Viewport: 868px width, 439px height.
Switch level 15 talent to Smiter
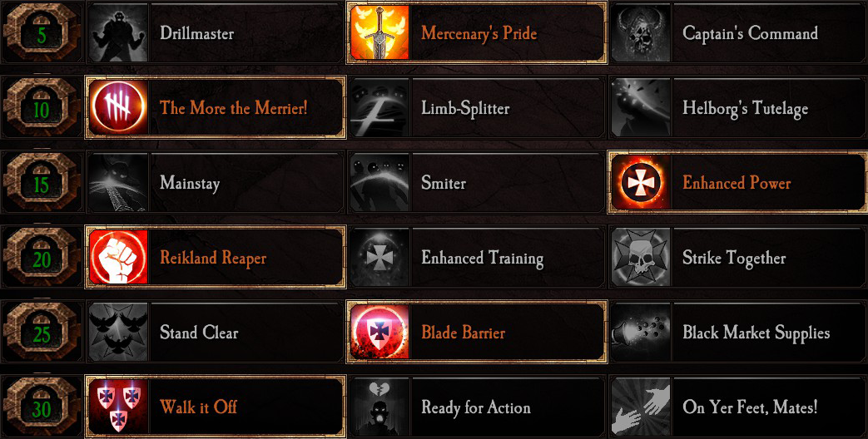[477, 182]
